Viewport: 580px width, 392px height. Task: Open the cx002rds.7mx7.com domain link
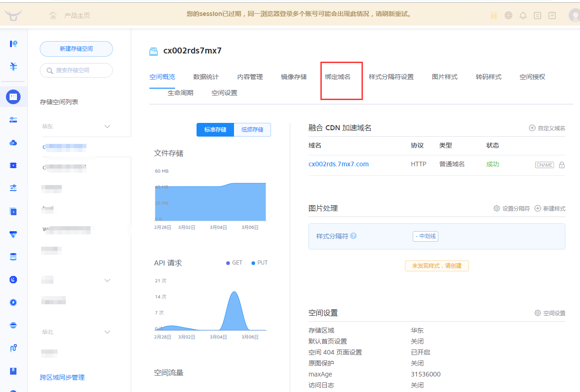pyautogui.click(x=339, y=164)
